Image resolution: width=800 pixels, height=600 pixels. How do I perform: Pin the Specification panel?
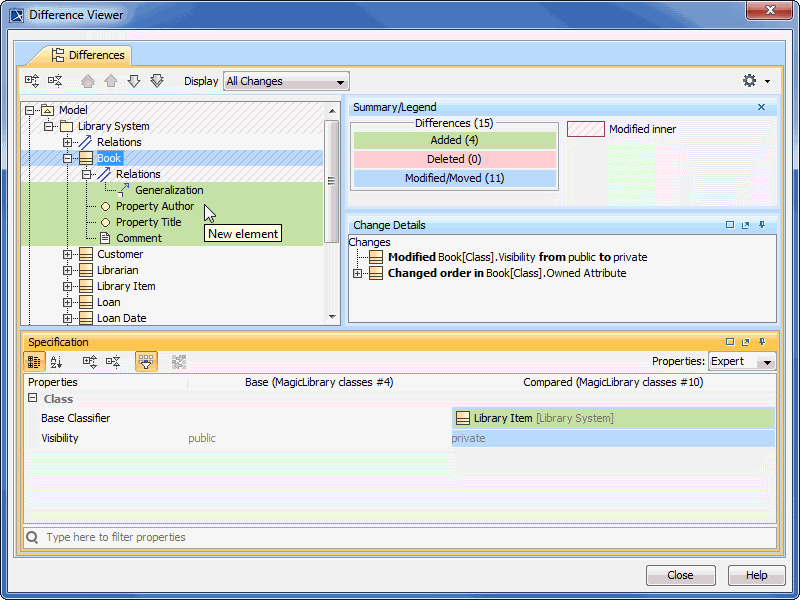762,342
